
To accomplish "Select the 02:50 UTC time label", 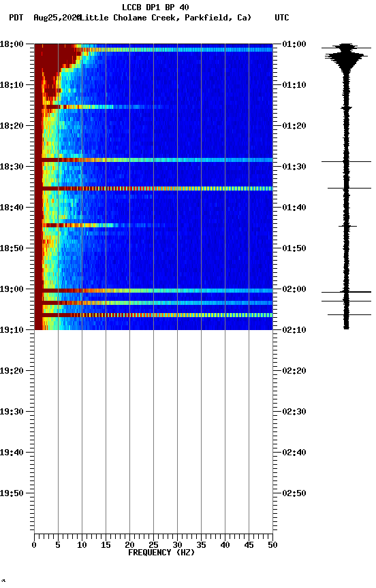I will [x=294, y=493].
